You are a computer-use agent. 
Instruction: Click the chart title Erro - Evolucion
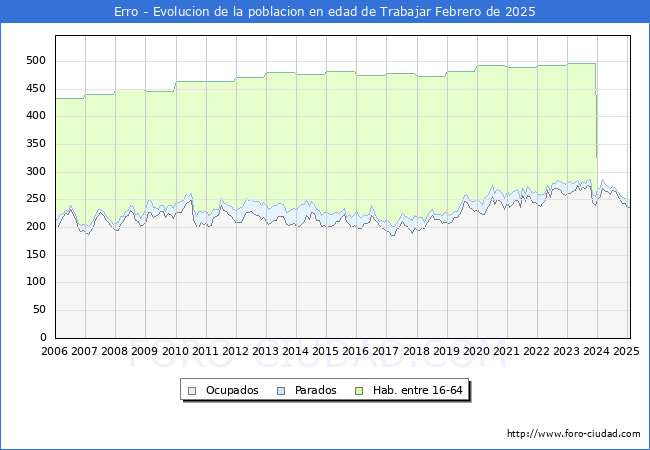pos(325,12)
